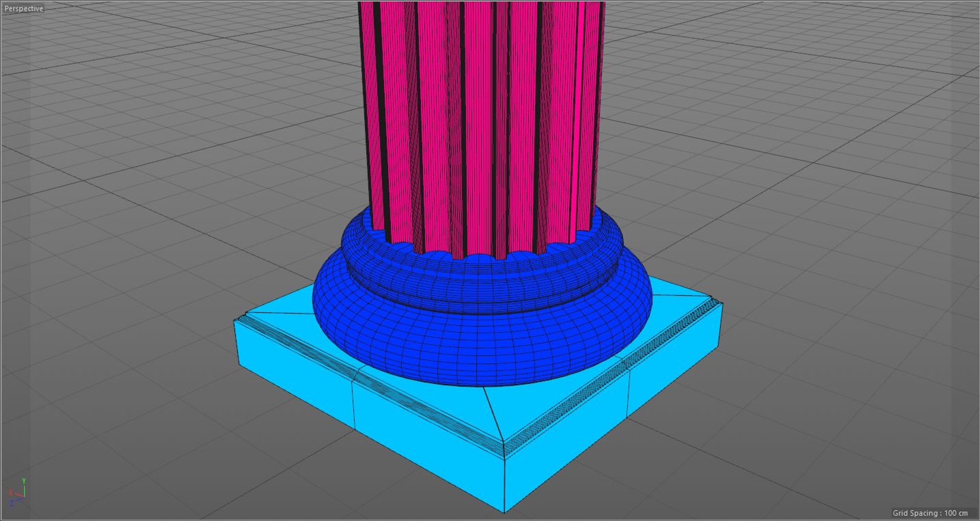Click the Perspective viewport label
980x521 pixels.
(x=23, y=9)
